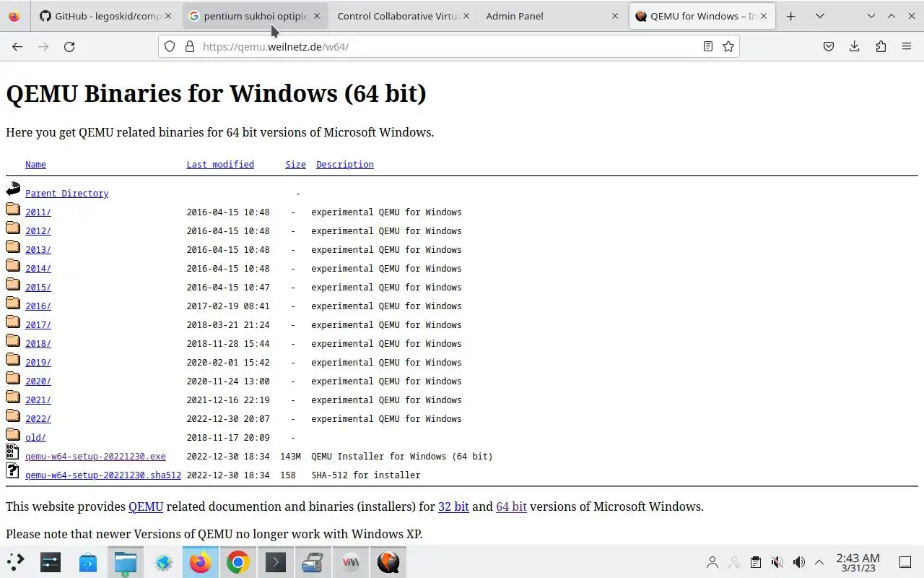This screenshot has width=924, height=578.
Task: Show hidden system tray icons
Action: (819, 562)
